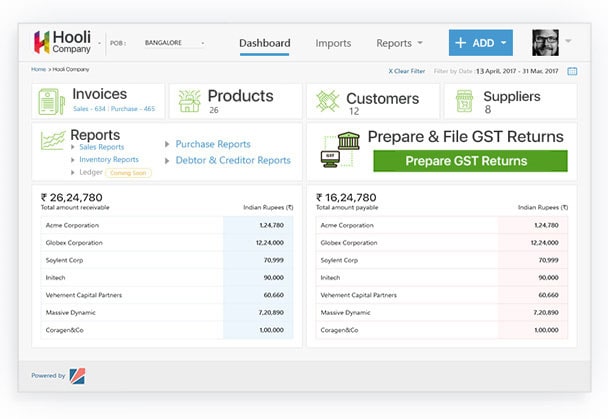This screenshot has height=419, width=608.
Task: Expand the company switcher arrow beside Hooli
Action: point(99,43)
